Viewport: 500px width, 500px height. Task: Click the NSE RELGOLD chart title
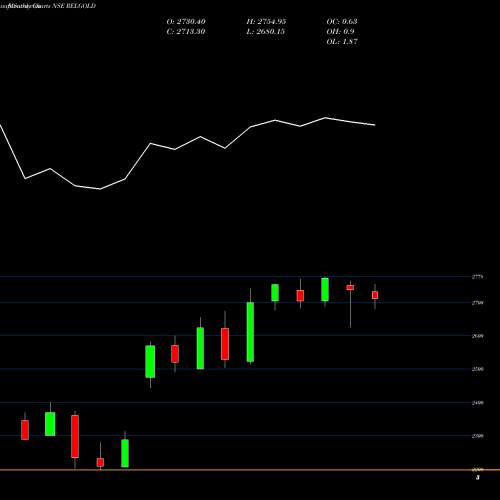tap(74, 6)
